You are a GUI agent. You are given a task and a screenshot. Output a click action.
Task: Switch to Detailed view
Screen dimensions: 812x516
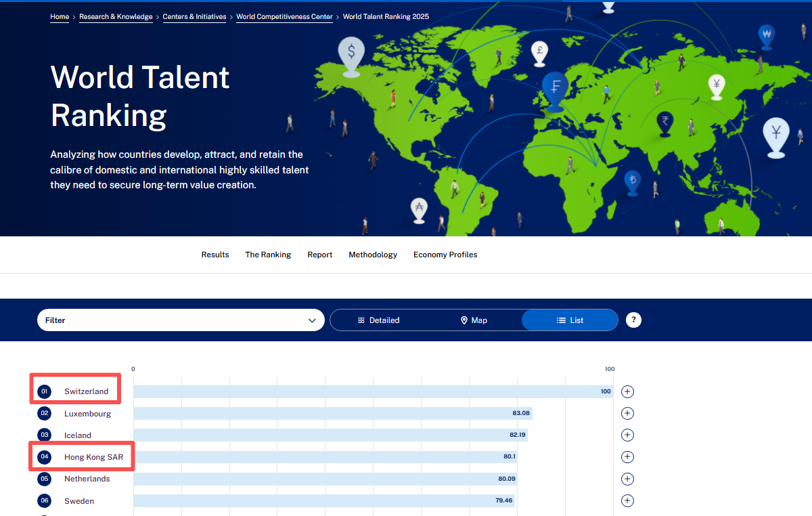tap(379, 320)
